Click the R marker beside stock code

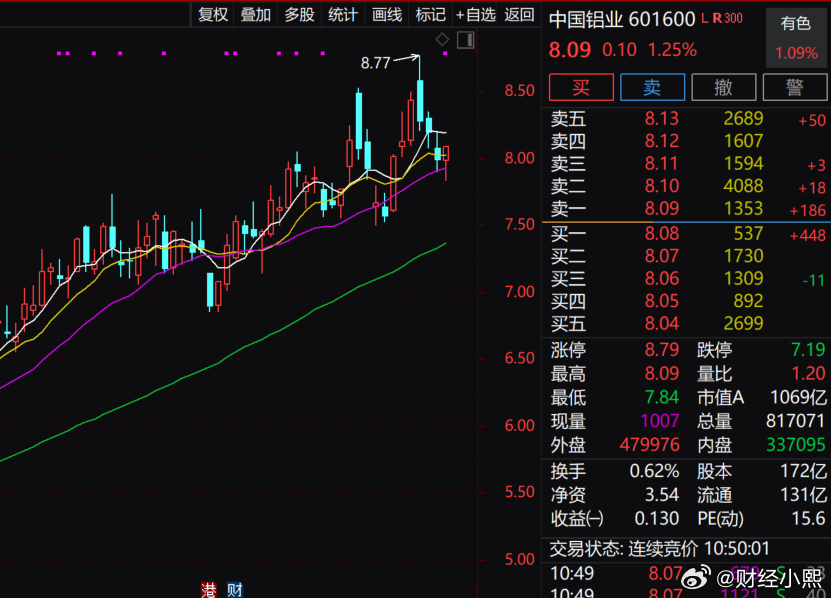tap(717, 18)
